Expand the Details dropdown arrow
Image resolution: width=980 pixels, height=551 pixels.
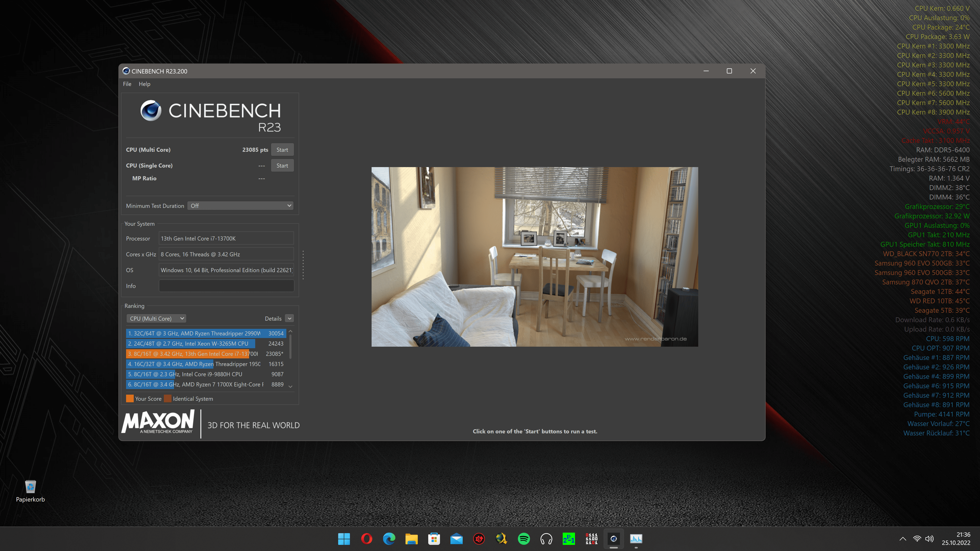(289, 318)
